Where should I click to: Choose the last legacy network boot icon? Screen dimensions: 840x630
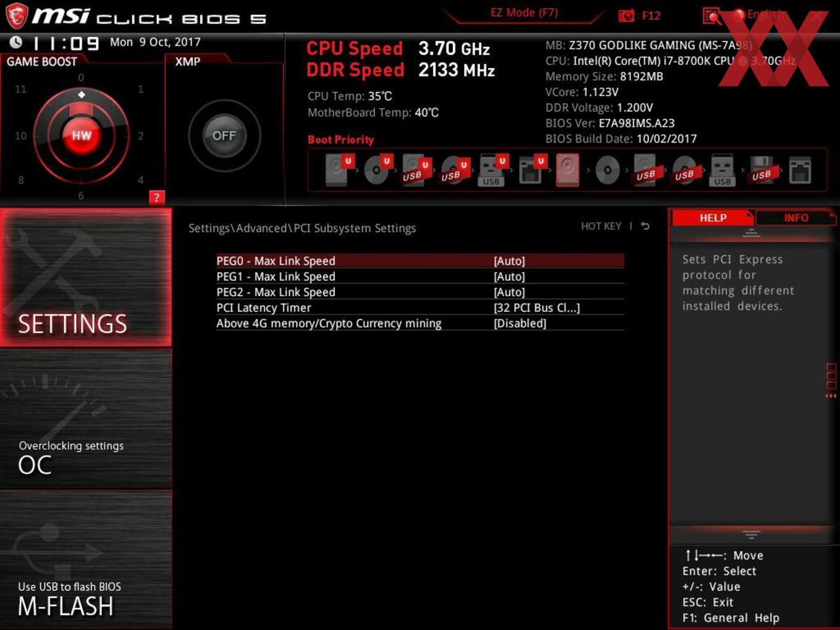800,170
